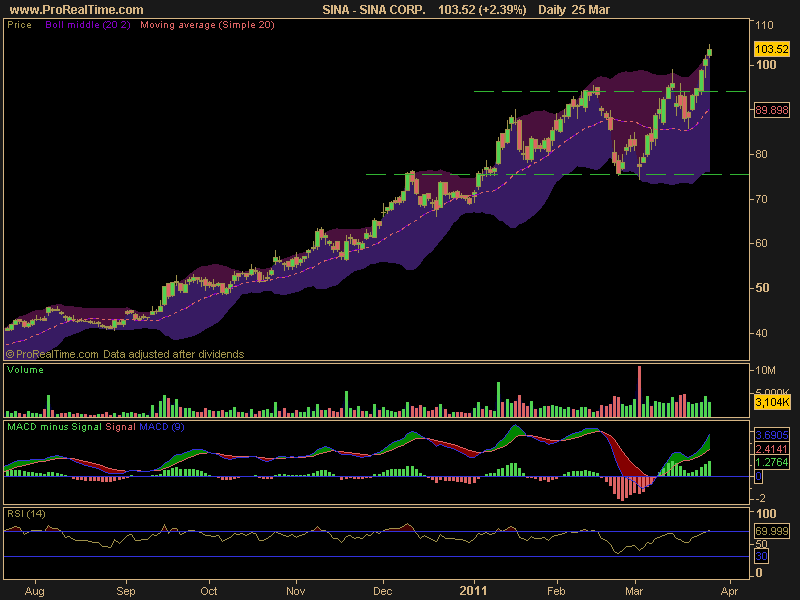Click the 110 price axis label
The image size is (800, 600).
[764, 25]
